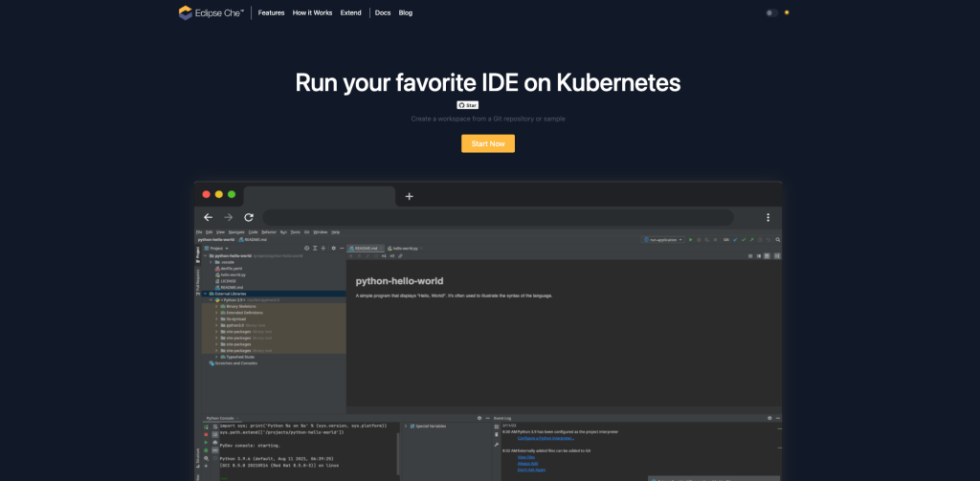Collapse the External Libraries node
Screen dimensions: 980x481
click(x=206, y=294)
